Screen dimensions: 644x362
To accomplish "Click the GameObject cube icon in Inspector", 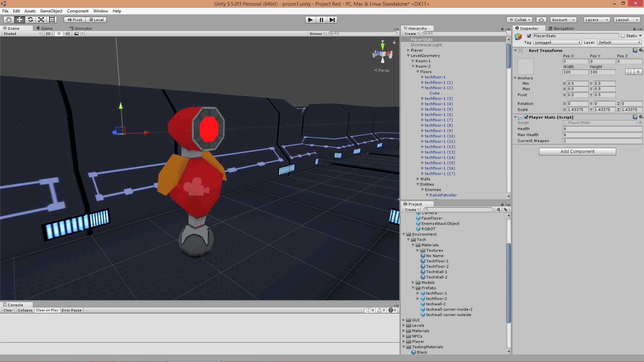I will [519, 37].
